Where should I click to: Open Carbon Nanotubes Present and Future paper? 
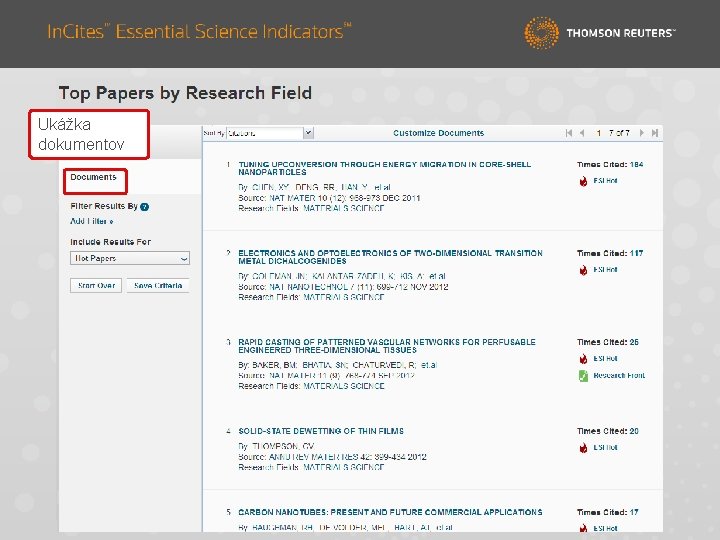tap(390, 512)
